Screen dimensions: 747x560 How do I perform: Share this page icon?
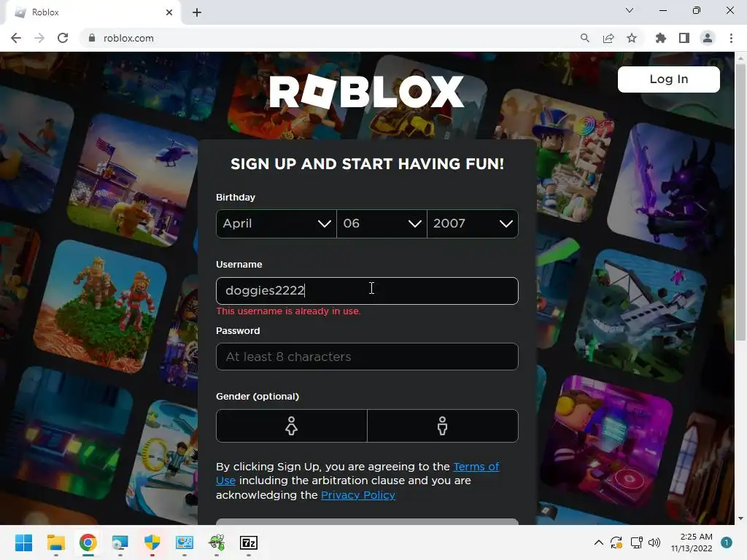608,38
